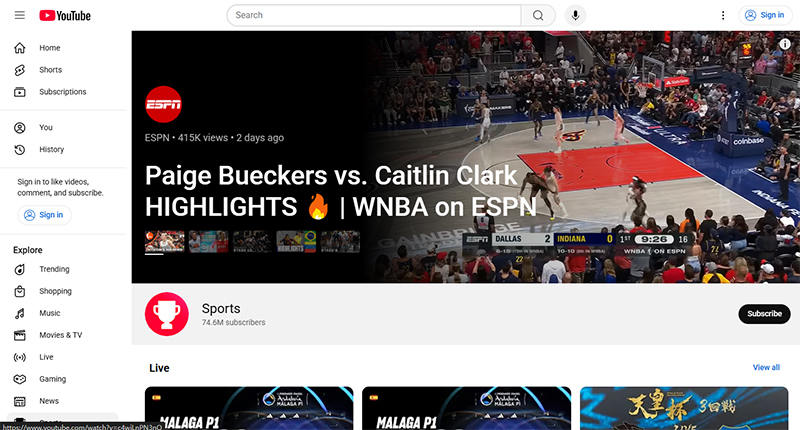The height and width of the screenshot is (430, 800).
Task: Subscribe to the Sports channel
Action: coord(764,314)
